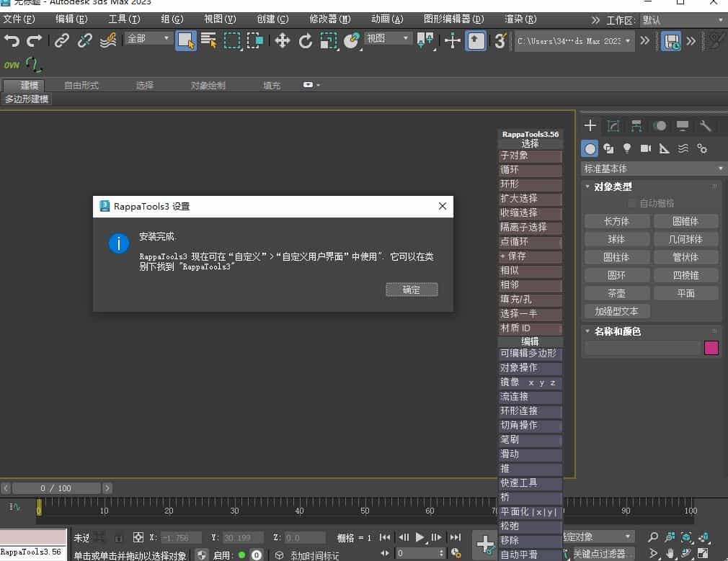
Task: Open the Display tab in command panel
Action: (x=683, y=125)
